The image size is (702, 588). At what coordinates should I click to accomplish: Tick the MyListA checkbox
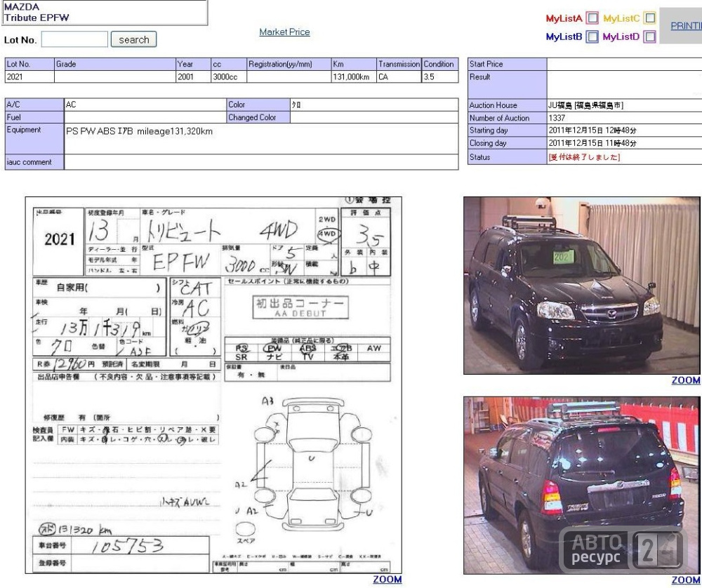592,18
